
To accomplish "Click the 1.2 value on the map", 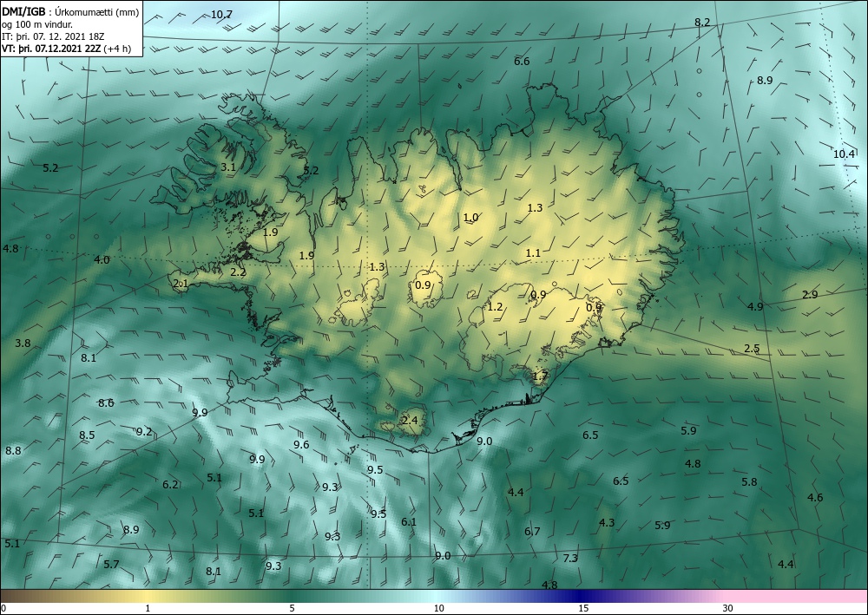I will 495,306.
